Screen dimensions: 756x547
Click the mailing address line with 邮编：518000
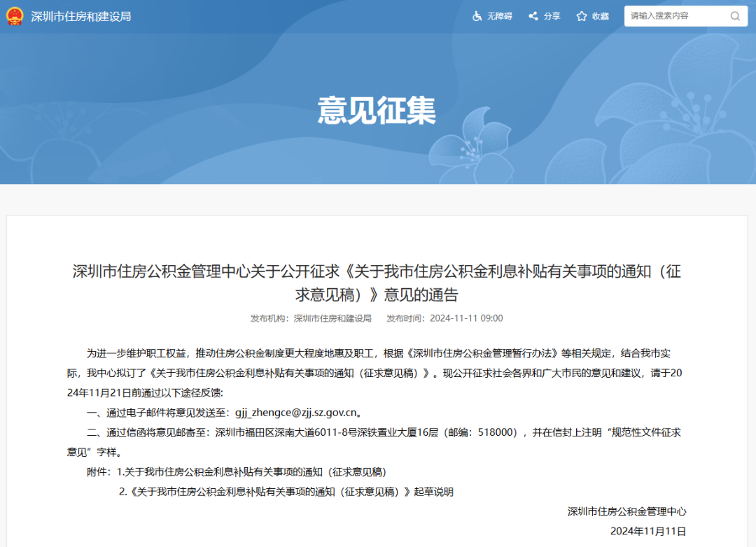click(374, 442)
